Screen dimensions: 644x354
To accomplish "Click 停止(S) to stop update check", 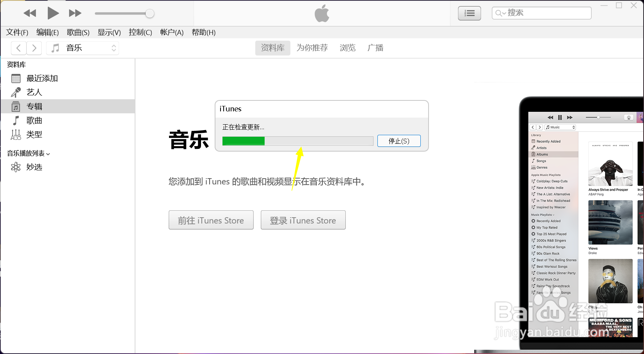I will [x=399, y=141].
